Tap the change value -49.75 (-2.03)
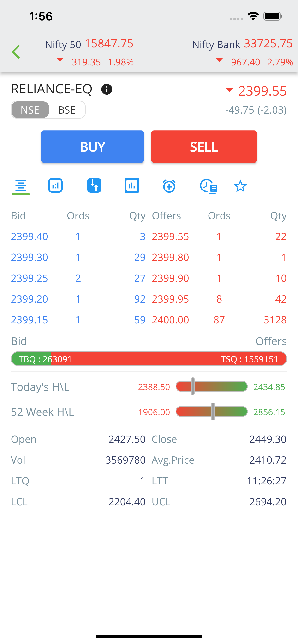Viewport: 298px width, 644px height. coord(256,110)
